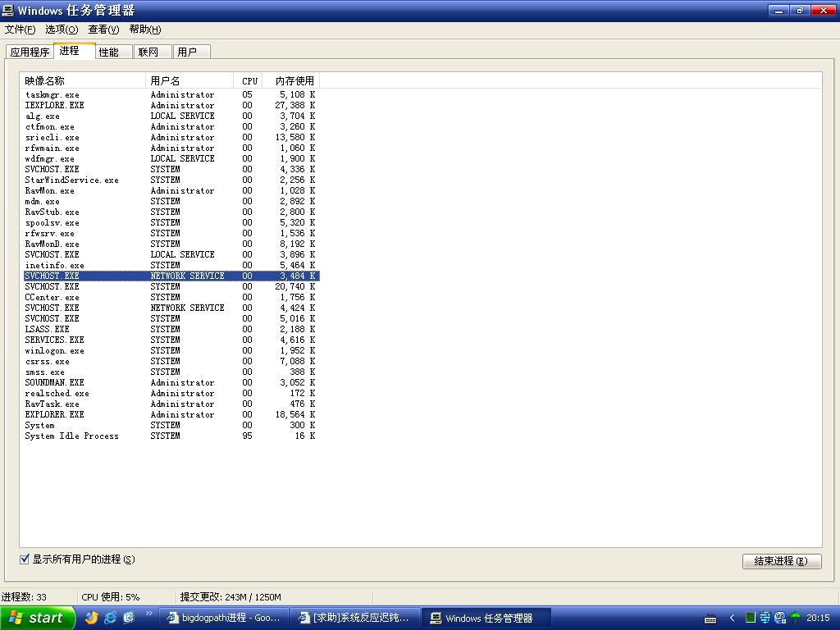The height and width of the screenshot is (630, 840).
Task: Click CPU 使用: 5% status entry
Action: (x=111, y=597)
